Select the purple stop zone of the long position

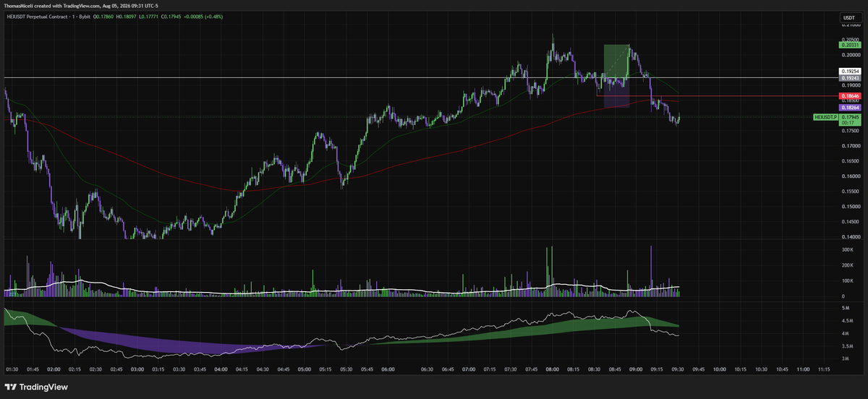(616, 94)
